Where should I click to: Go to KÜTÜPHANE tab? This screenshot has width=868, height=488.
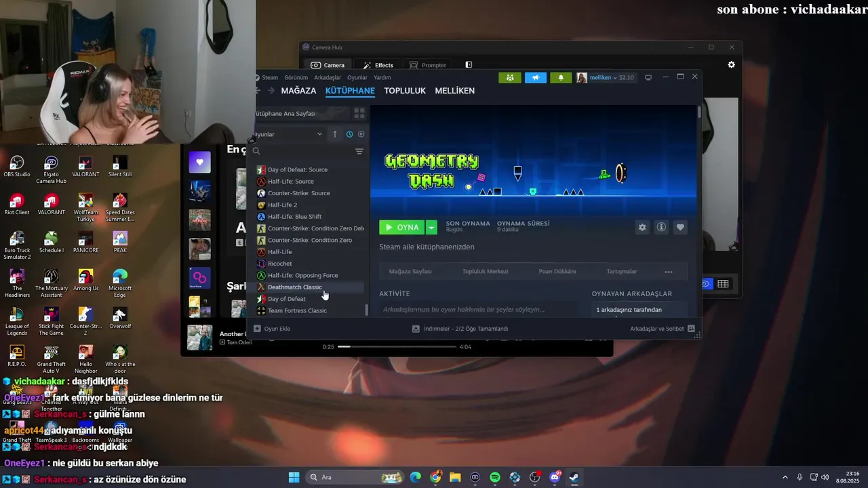click(x=350, y=90)
